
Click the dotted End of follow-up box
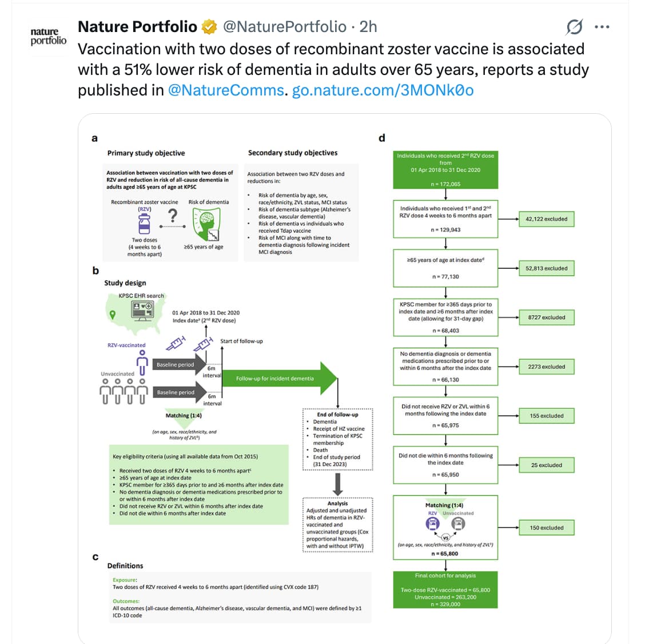tap(337, 439)
